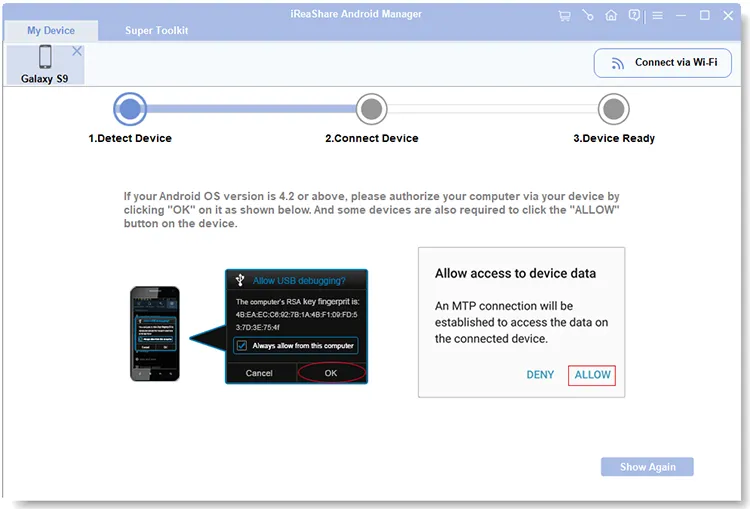Click the Device Ready step circle
This screenshot has width=750, height=509.
614,109
